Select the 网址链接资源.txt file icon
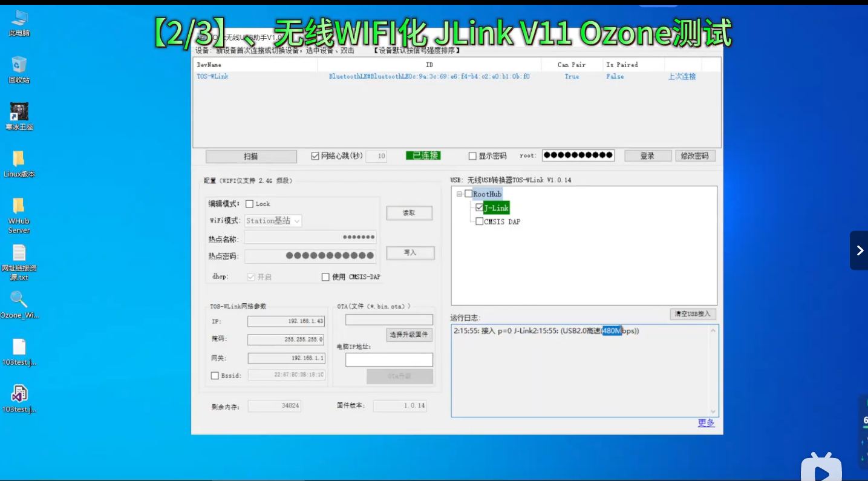Viewport: 868px width, 481px height. 19,263
